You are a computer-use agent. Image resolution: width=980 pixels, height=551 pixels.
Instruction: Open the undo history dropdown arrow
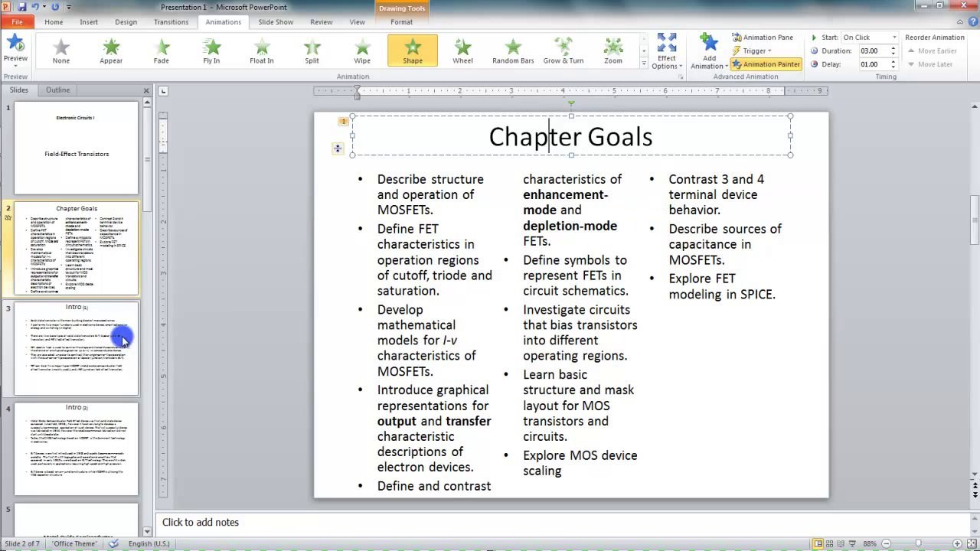44,7
